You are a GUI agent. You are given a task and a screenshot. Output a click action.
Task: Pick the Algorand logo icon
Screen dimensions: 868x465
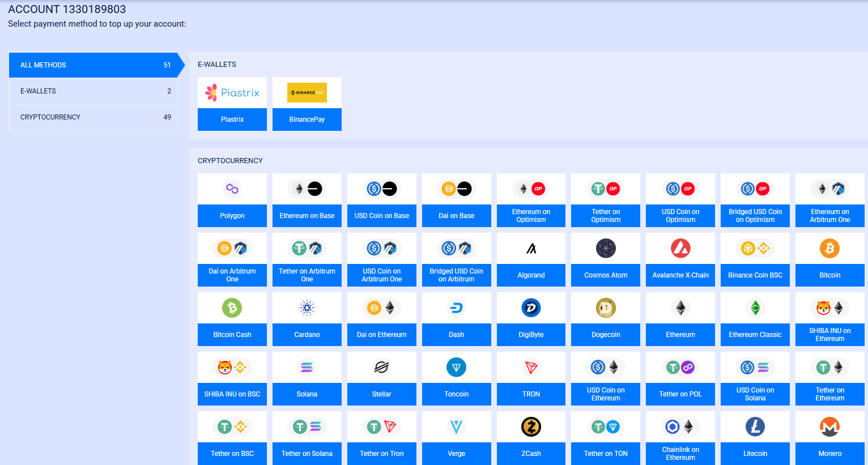531,248
